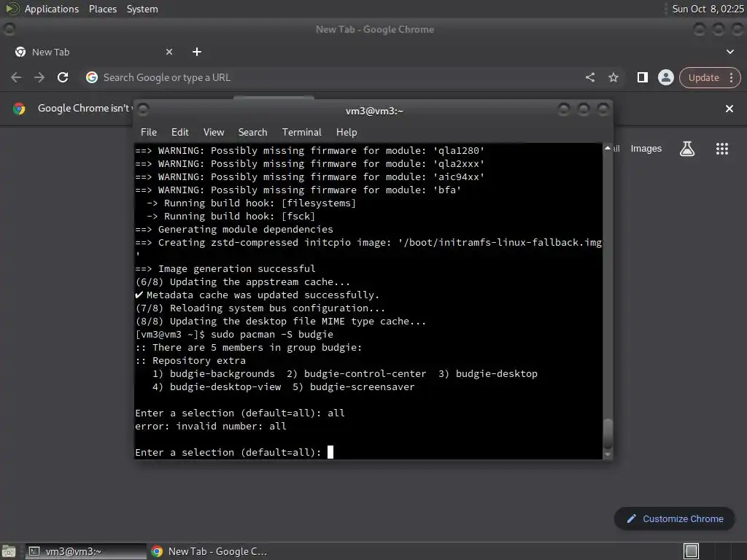
Task: Click the terminal cursor at selection prompt
Action: click(330, 452)
